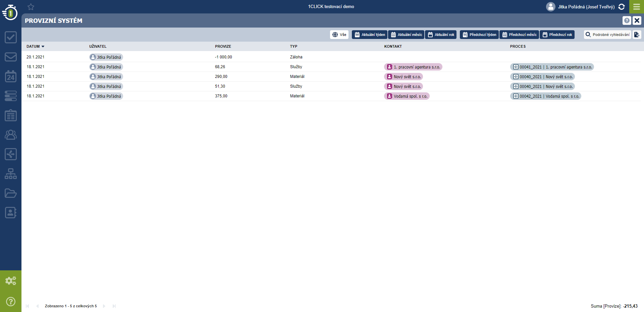Screen dimensions: 644x312
Task: Mark page as favorite with star icon
Action: [x=31, y=7]
